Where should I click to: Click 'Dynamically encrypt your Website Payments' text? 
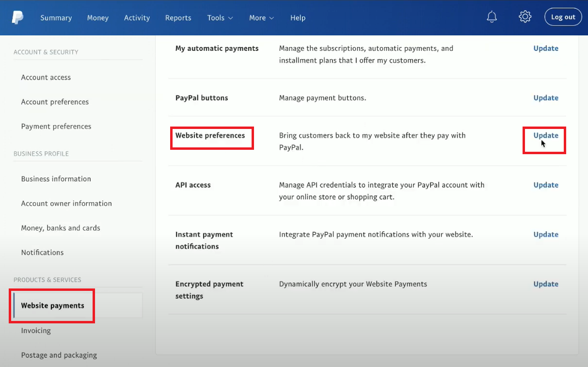pyautogui.click(x=353, y=284)
